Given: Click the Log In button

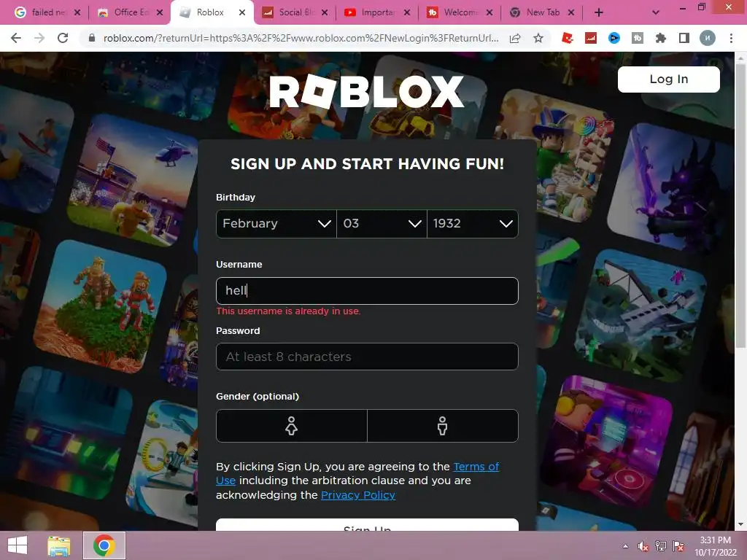Looking at the screenshot, I should [668, 79].
